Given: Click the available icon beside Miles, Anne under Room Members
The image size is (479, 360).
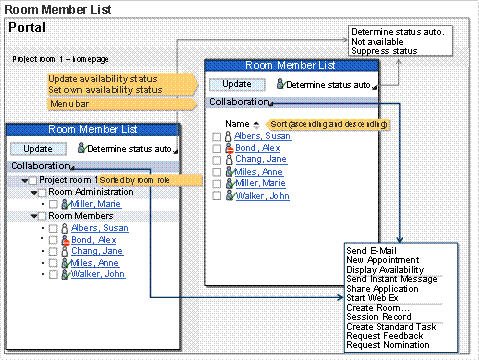Looking at the screenshot, I should click(x=66, y=263).
